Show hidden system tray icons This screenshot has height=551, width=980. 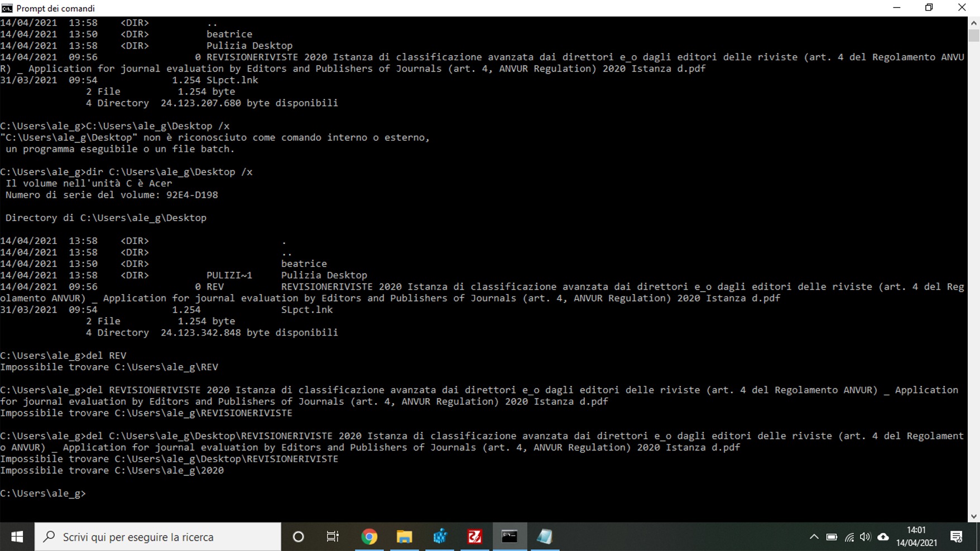tap(814, 536)
